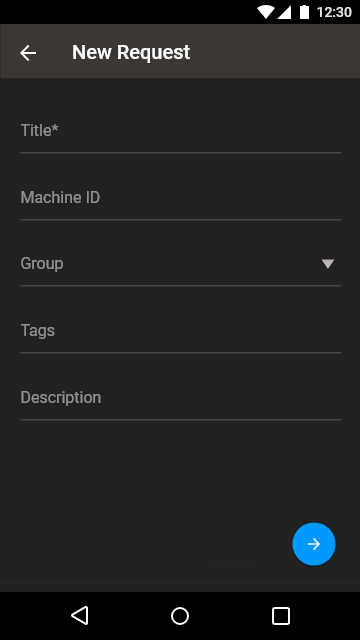Tap the Android home circle icon
The width and height of the screenshot is (360, 640).
(x=180, y=616)
